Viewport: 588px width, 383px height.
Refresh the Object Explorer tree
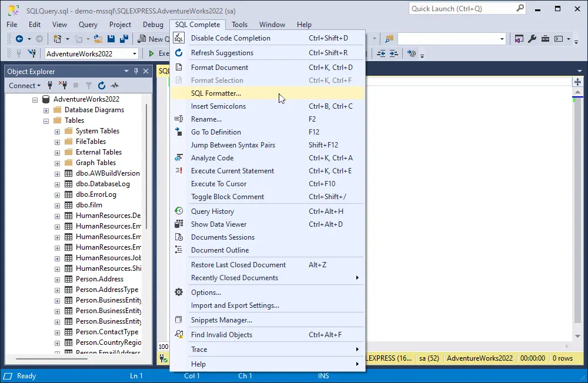[101, 85]
